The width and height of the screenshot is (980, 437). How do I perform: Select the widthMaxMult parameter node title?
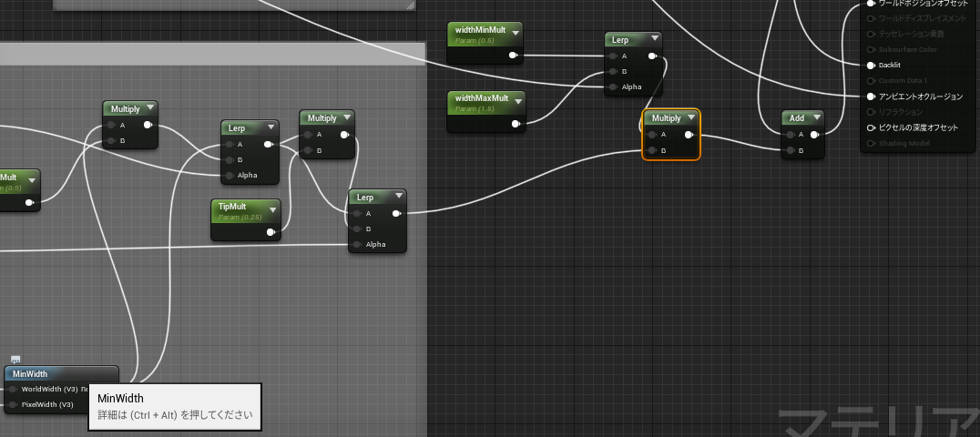[x=482, y=98]
